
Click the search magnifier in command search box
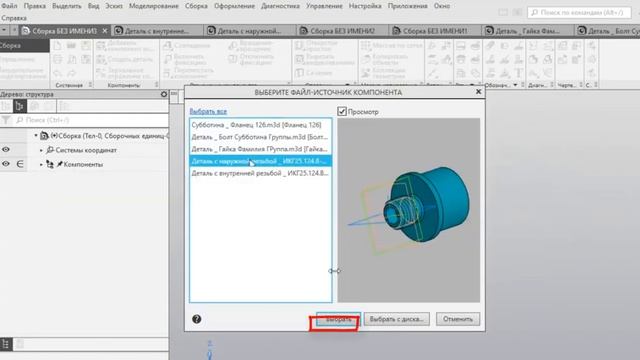pyautogui.click(x=535, y=13)
